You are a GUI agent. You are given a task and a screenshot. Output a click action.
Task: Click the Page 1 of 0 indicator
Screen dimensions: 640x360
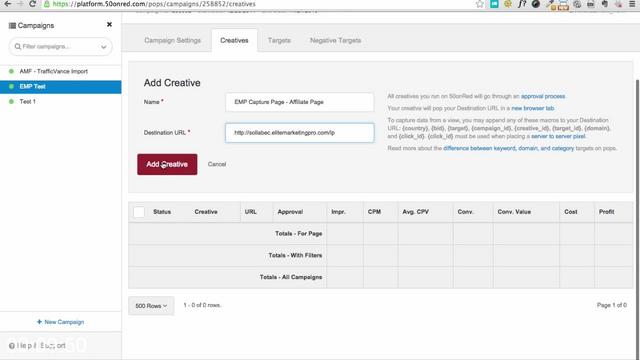point(611,305)
